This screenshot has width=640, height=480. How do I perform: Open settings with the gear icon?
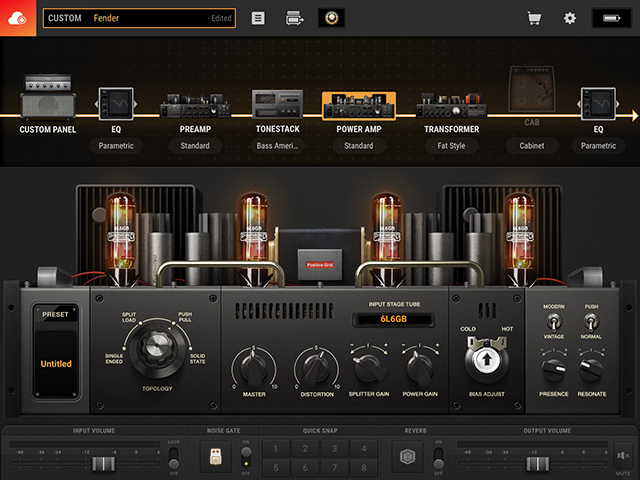[570, 18]
